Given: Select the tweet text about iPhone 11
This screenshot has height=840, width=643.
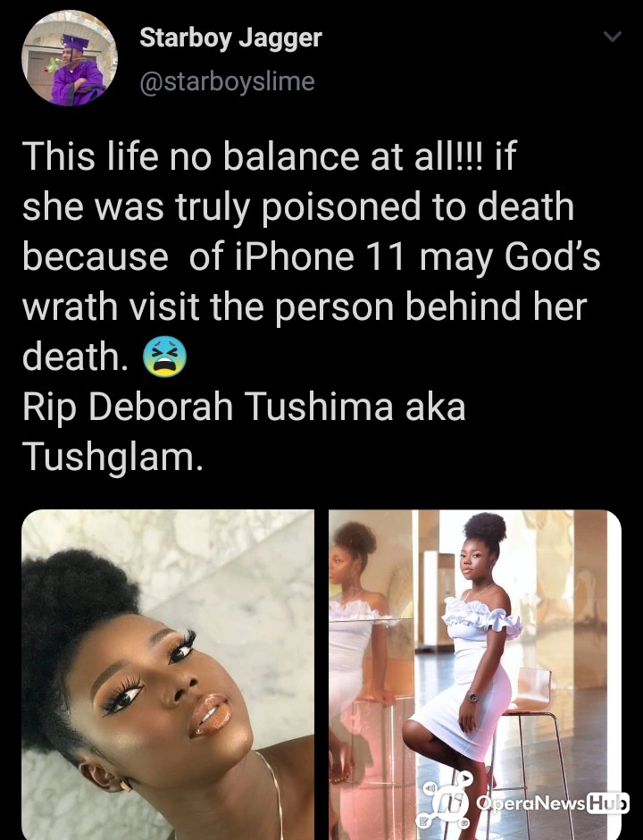Looking at the screenshot, I should (x=311, y=256).
